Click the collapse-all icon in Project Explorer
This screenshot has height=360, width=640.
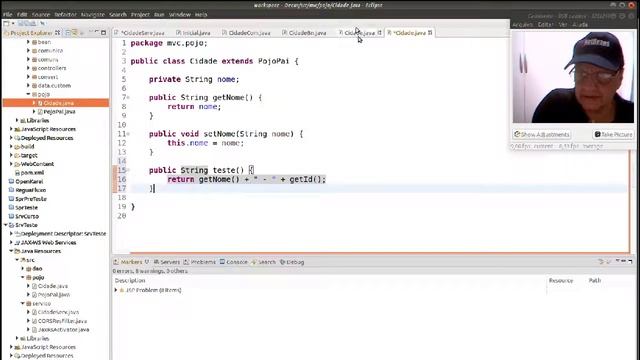pos(68,33)
